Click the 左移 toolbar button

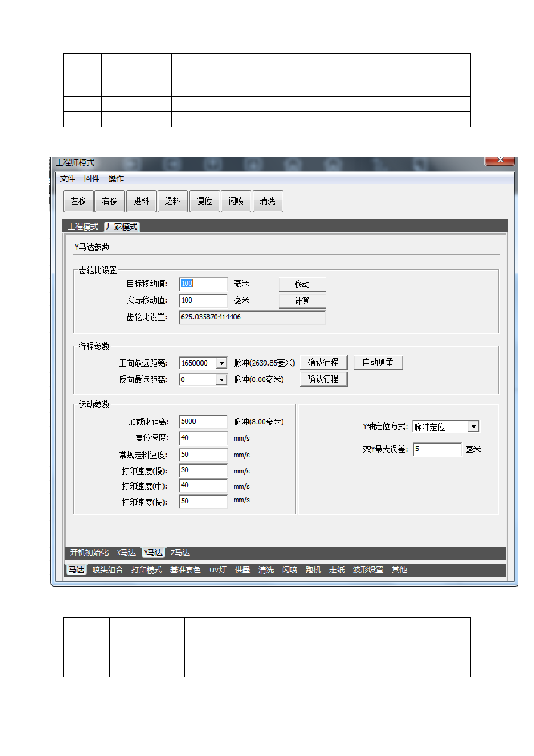[x=78, y=201]
